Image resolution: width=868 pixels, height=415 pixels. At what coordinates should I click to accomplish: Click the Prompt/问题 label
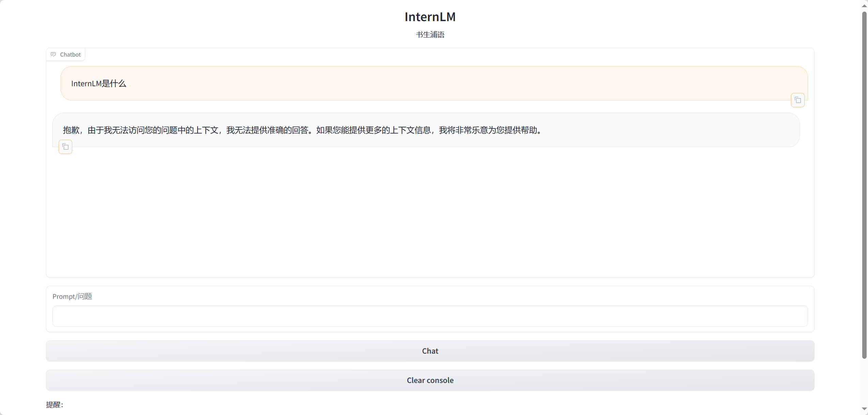click(72, 296)
